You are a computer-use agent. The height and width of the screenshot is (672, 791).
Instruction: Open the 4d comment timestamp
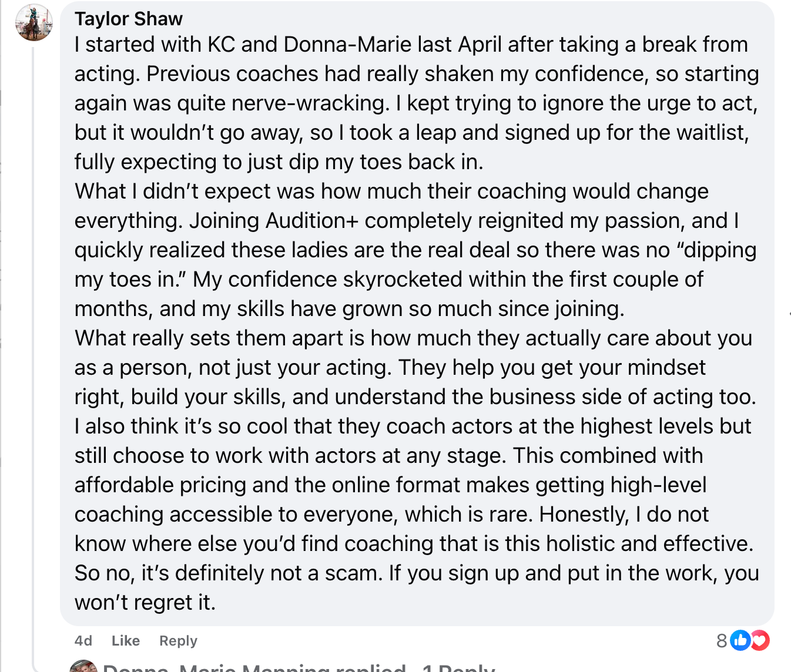83,641
